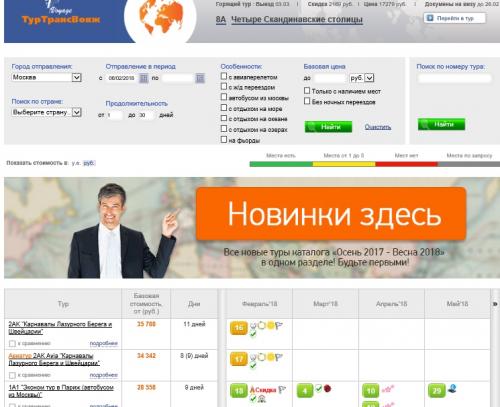
Task: Enable the 'с отдыхом на озерах' checkbox
Action: click(x=224, y=129)
